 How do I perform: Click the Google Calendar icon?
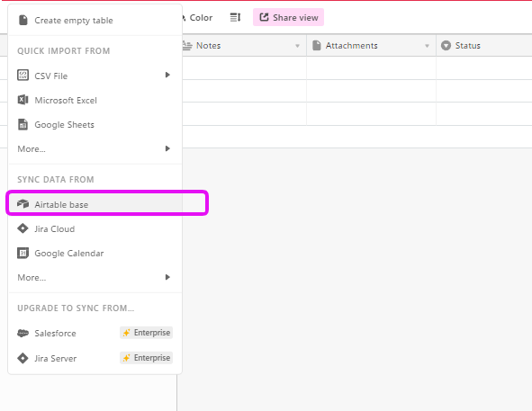pyautogui.click(x=23, y=253)
